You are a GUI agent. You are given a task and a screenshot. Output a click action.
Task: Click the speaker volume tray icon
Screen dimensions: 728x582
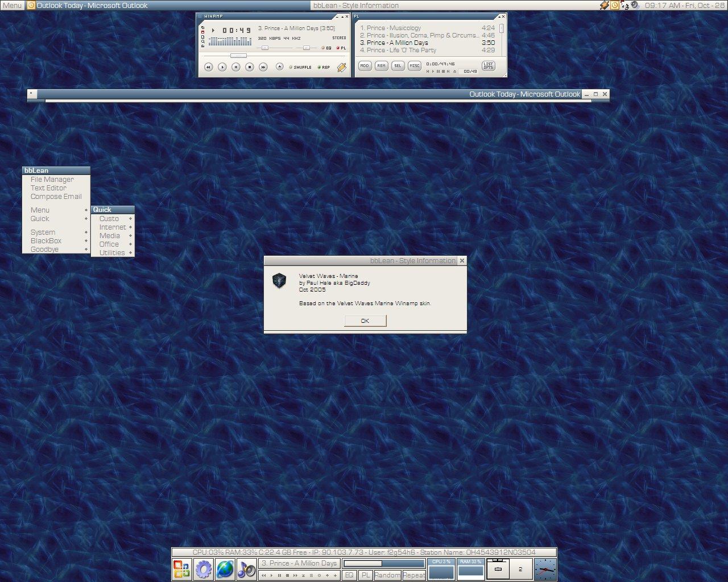[x=635, y=5]
